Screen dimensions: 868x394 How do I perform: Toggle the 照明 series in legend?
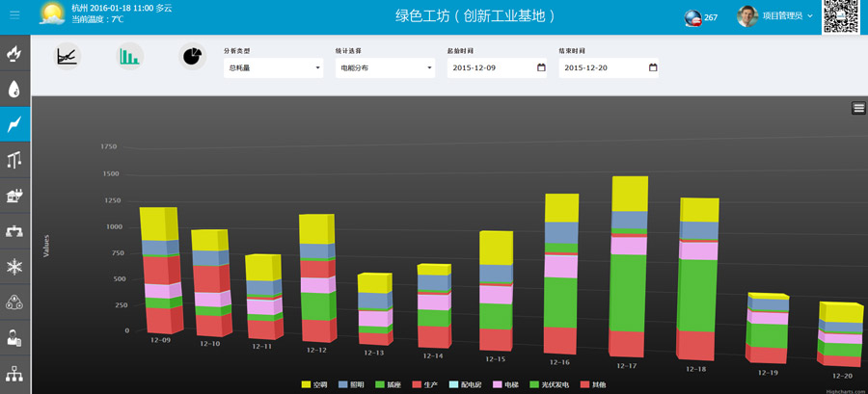tap(351, 384)
